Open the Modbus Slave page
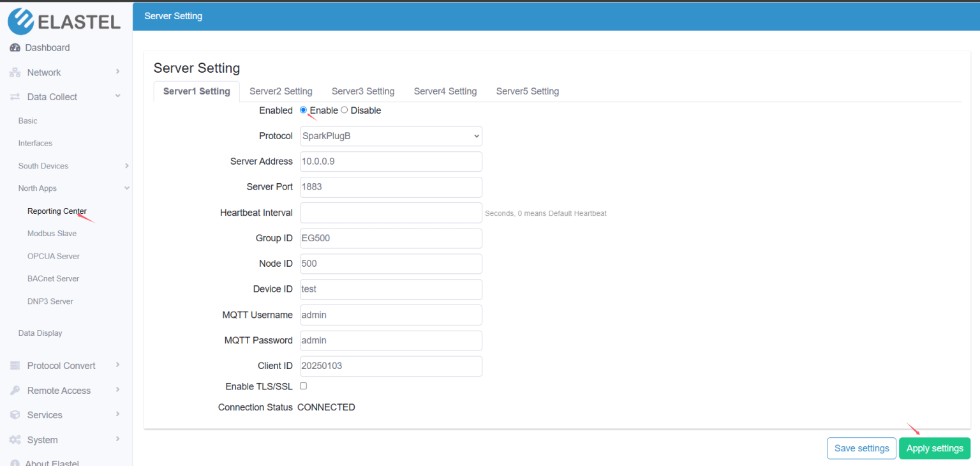This screenshot has height=466, width=980. click(52, 233)
